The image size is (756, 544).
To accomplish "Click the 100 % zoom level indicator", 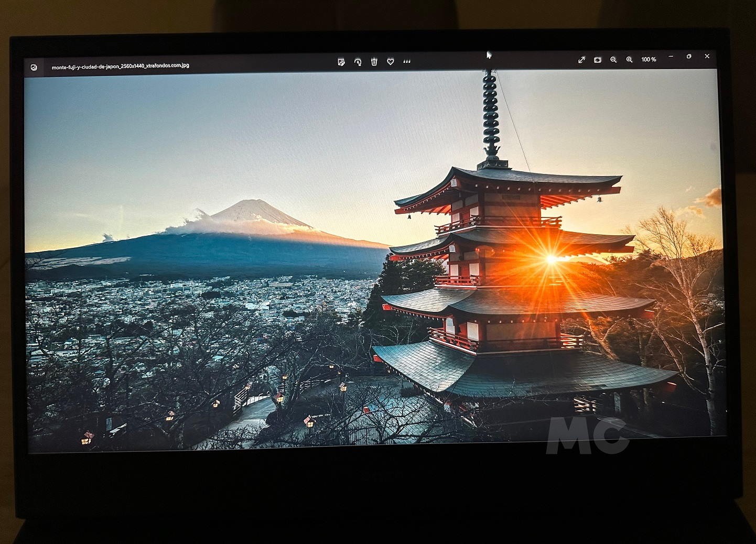I will point(649,60).
